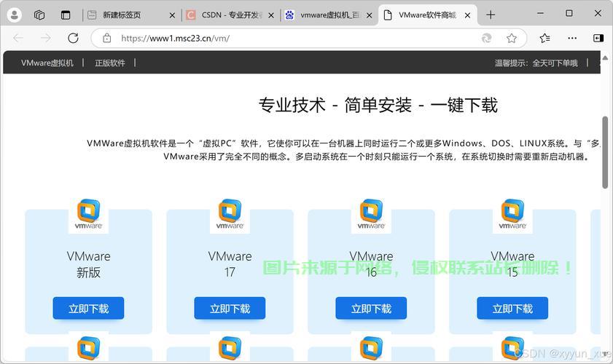Click the page vertical scrollbar thumb
This screenshot has width=613, height=364.
click(605, 152)
